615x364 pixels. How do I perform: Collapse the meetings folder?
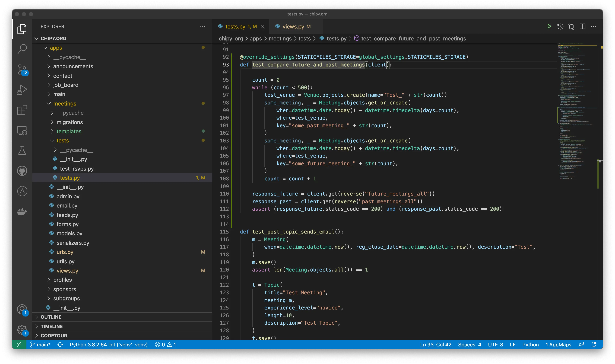122,104
